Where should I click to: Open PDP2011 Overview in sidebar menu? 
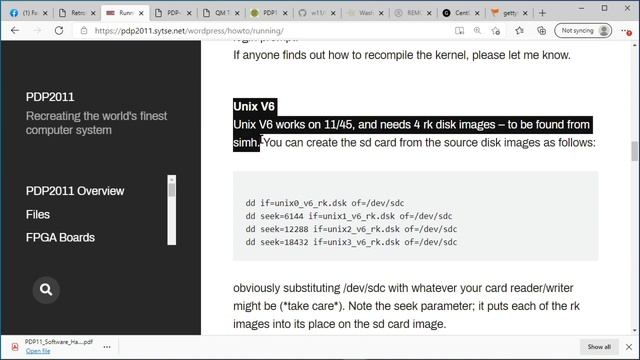[75, 191]
